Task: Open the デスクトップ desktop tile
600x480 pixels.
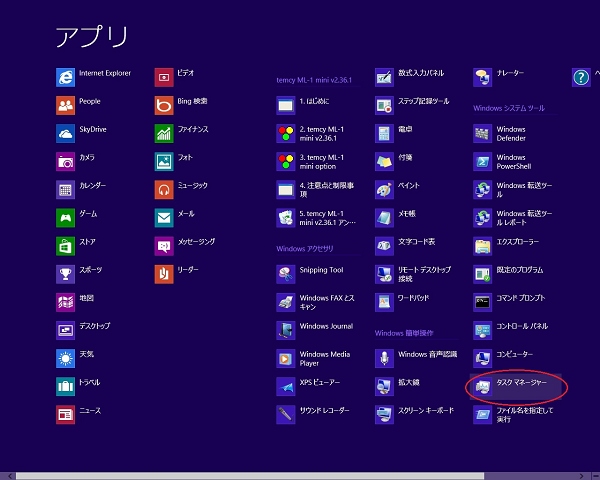Action: 65,330
